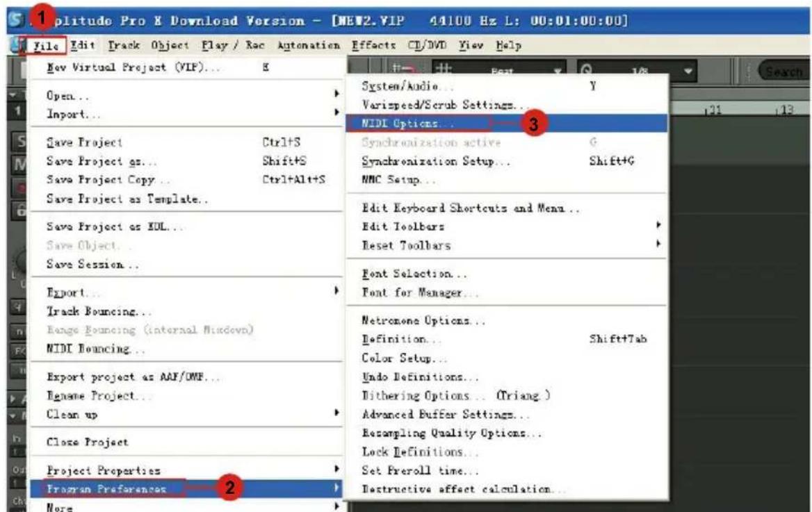This screenshot has width=812, height=512.
Task: Open System/Audio... preferences
Action: (507, 86)
